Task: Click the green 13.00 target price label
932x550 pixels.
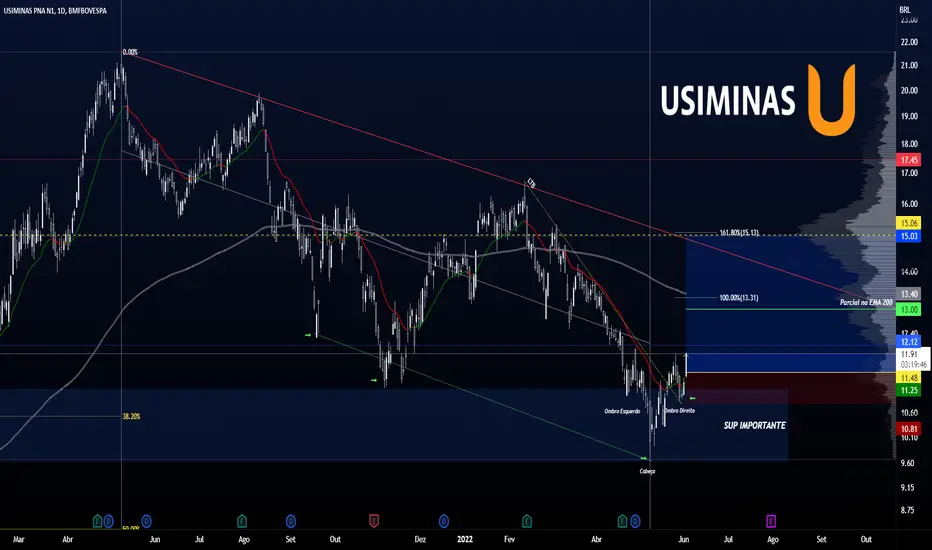Action: point(909,309)
